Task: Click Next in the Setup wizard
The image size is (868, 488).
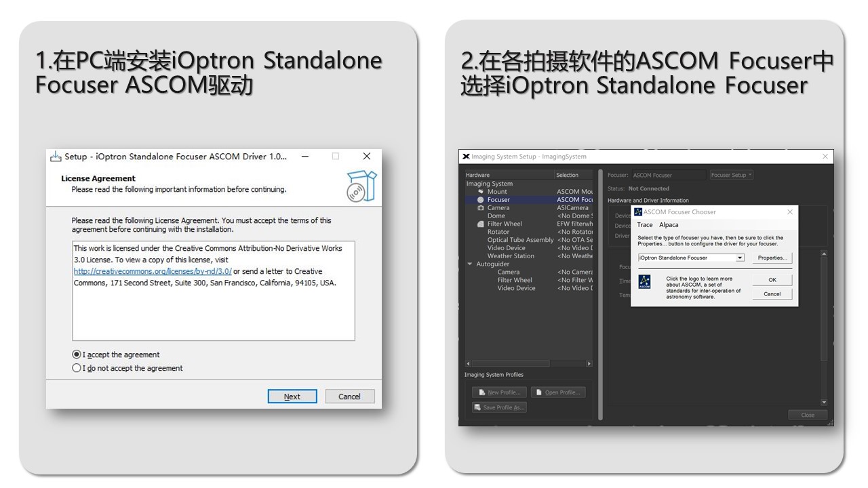Action: pyautogui.click(x=292, y=396)
